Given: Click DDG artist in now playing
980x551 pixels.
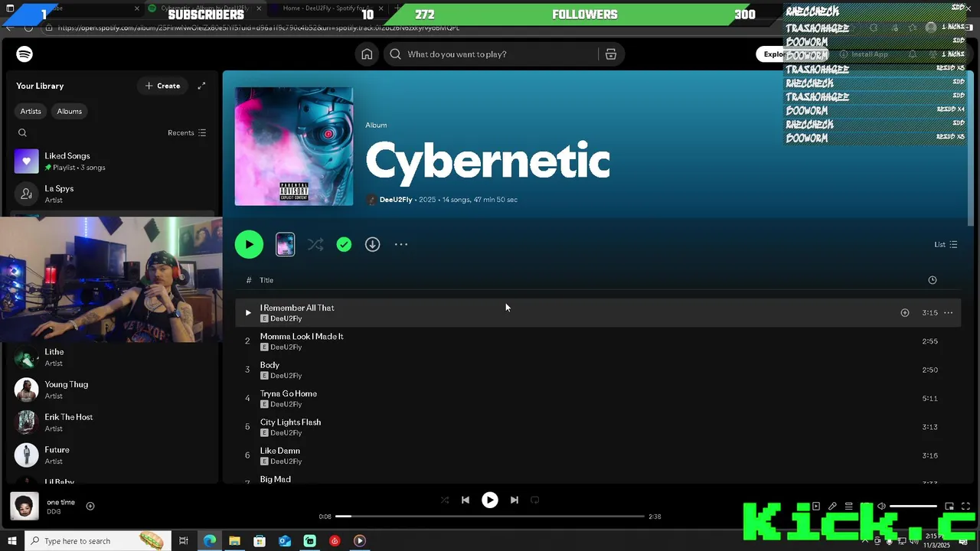Looking at the screenshot, I should click(54, 512).
